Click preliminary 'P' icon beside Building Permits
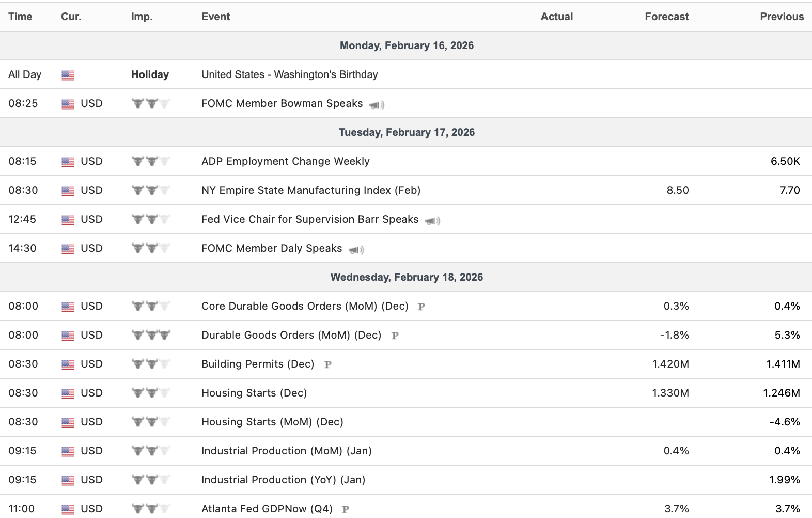This screenshot has width=812, height=518. 327,364
